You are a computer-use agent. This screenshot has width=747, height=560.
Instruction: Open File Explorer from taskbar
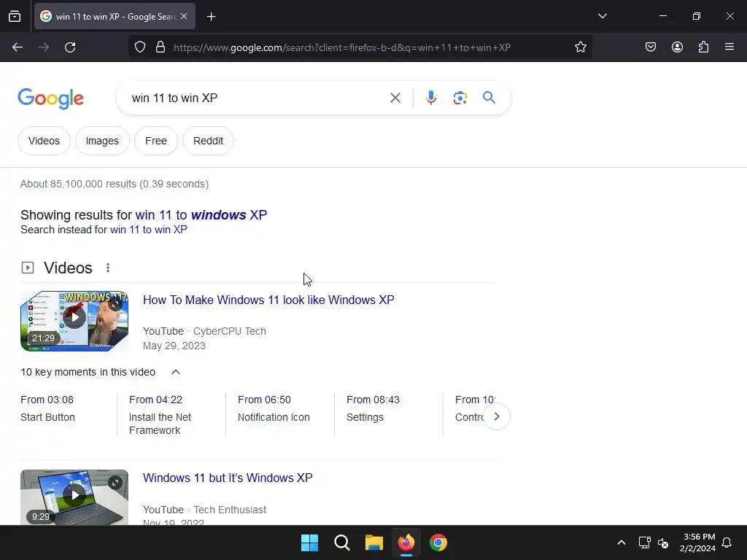pos(374,542)
